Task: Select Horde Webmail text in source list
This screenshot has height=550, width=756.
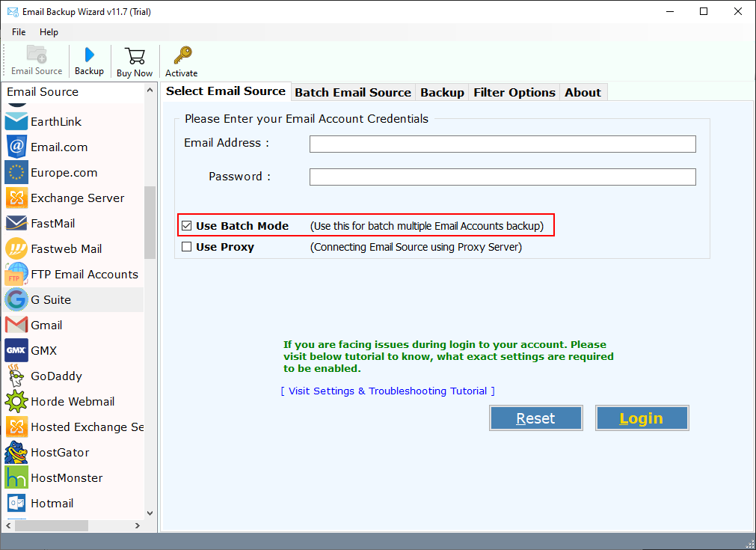Action: [x=73, y=401]
